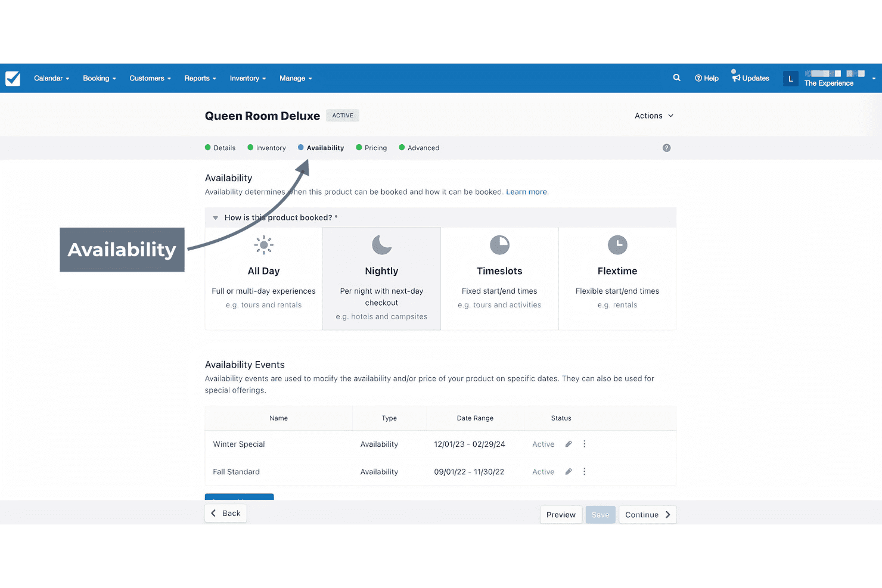Click the Checkfront checkmark logo
882x588 pixels.
[13, 79]
